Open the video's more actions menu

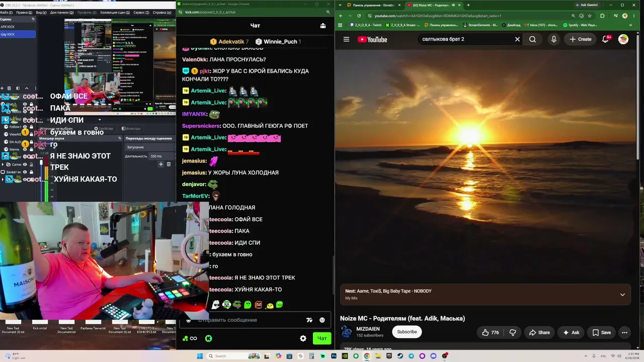click(x=624, y=332)
